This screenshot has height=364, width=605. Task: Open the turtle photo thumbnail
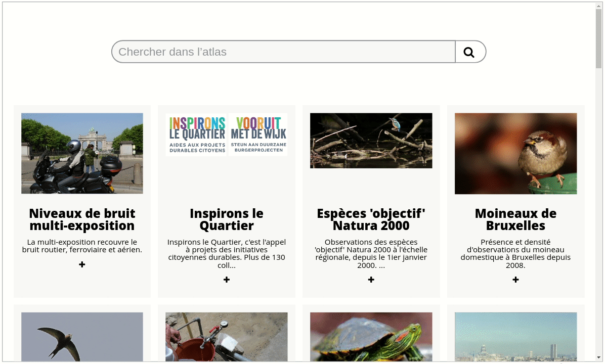(371, 337)
